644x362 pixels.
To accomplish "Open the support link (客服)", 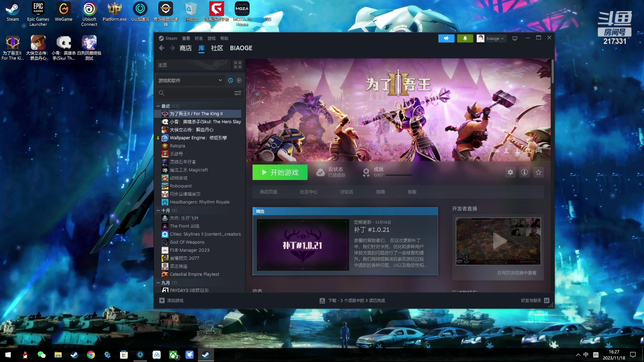I will [412, 192].
